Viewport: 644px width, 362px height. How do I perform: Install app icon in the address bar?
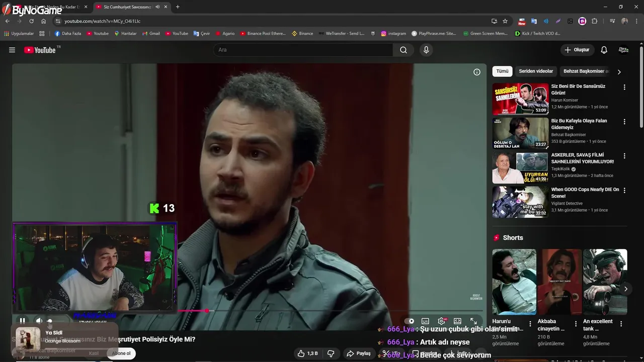[x=494, y=21]
